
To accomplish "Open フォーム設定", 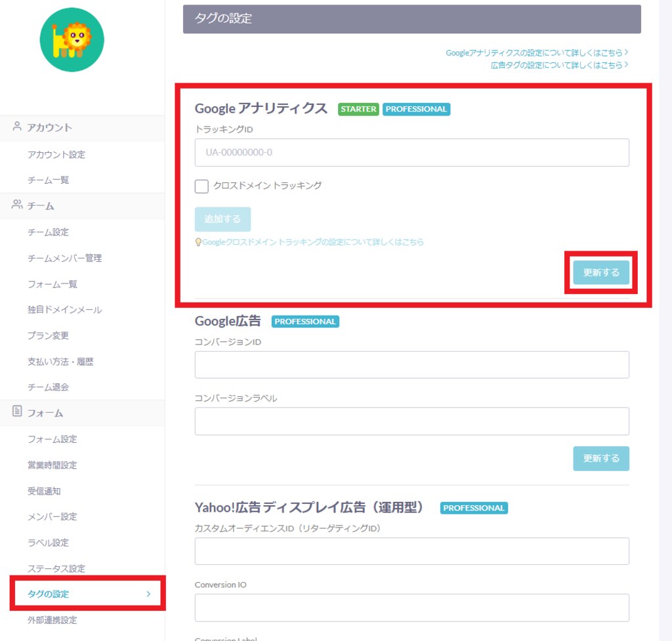I will [x=52, y=439].
